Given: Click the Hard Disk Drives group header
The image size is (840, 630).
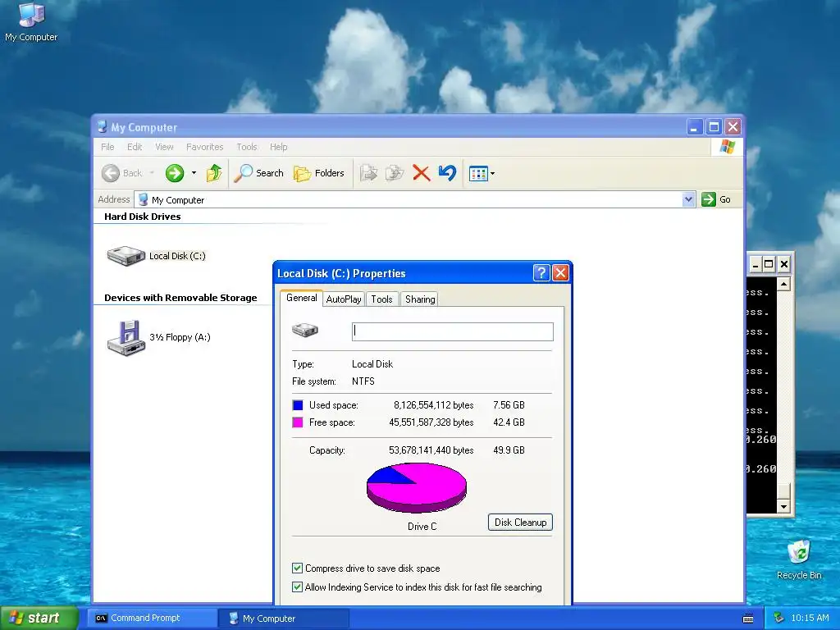Looking at the screenshot, I should tap(143, 217).
